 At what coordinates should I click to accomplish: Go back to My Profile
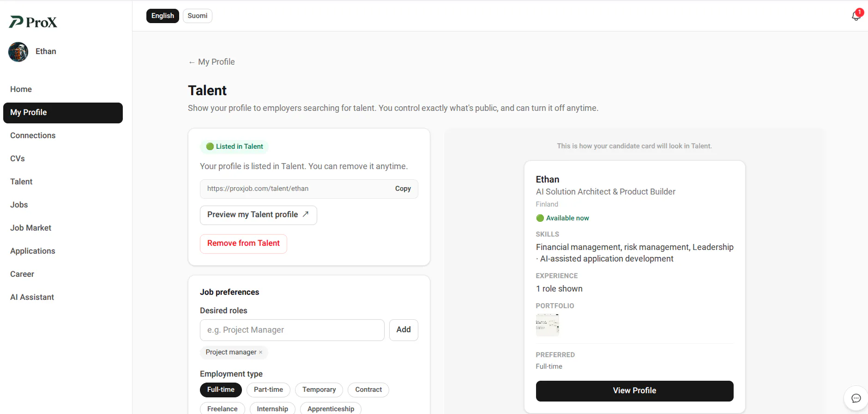coord(211,62)
